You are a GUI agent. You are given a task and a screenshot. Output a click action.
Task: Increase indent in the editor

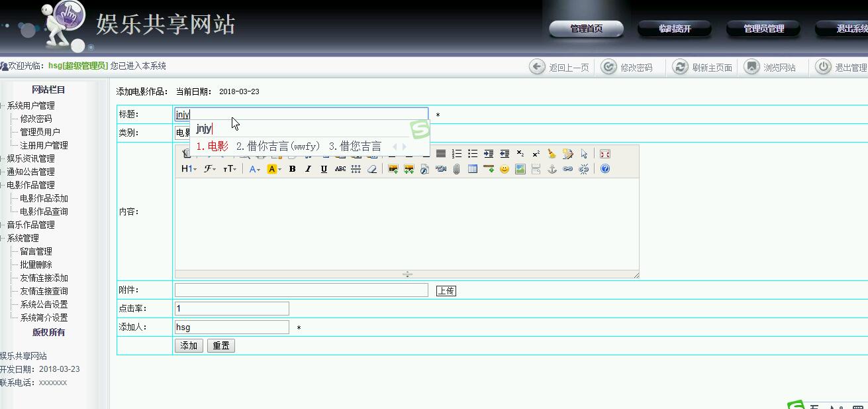tap(489, 154)
